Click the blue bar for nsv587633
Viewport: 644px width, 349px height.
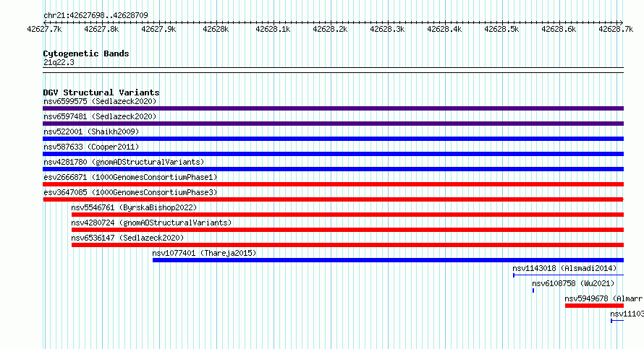[x=333, y=154]
